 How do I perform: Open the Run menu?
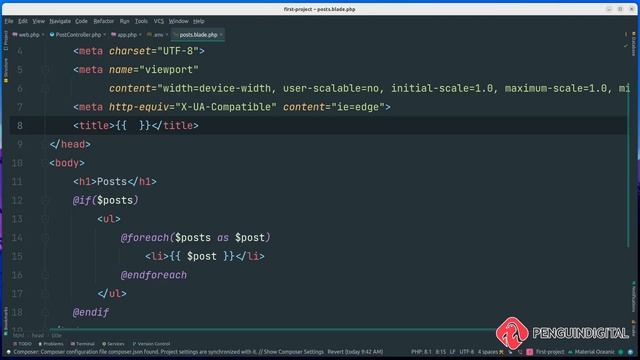point(124,21)
